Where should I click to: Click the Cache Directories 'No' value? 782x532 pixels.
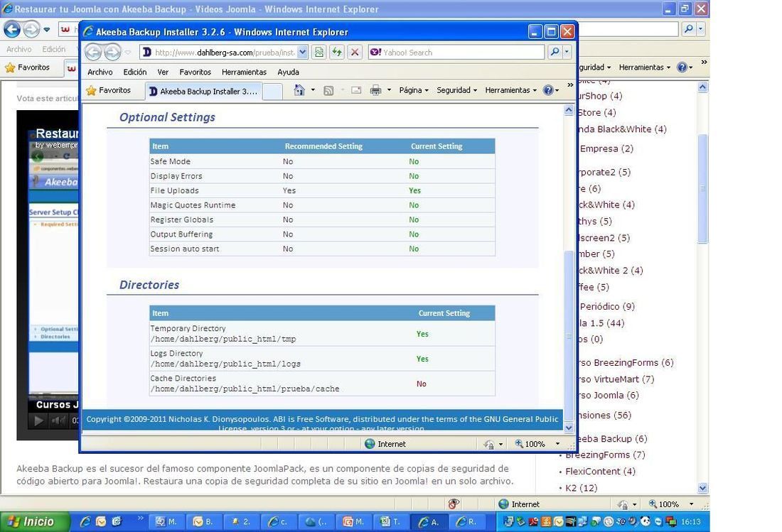[422, 384]
